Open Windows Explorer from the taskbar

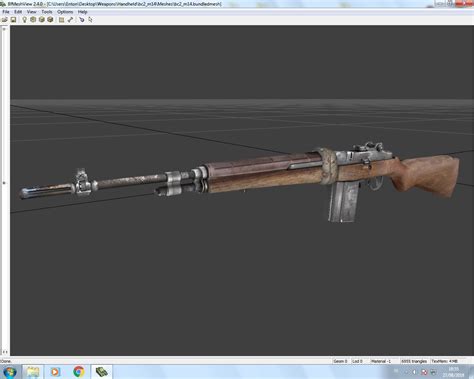[33, 372]
